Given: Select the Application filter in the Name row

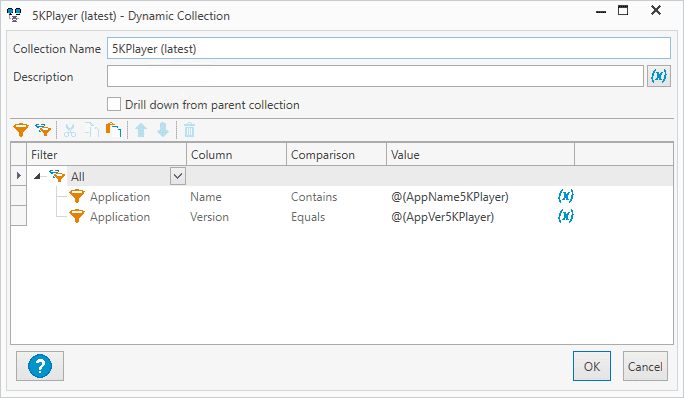Looking at the screenshot, I should pos(120,197).
